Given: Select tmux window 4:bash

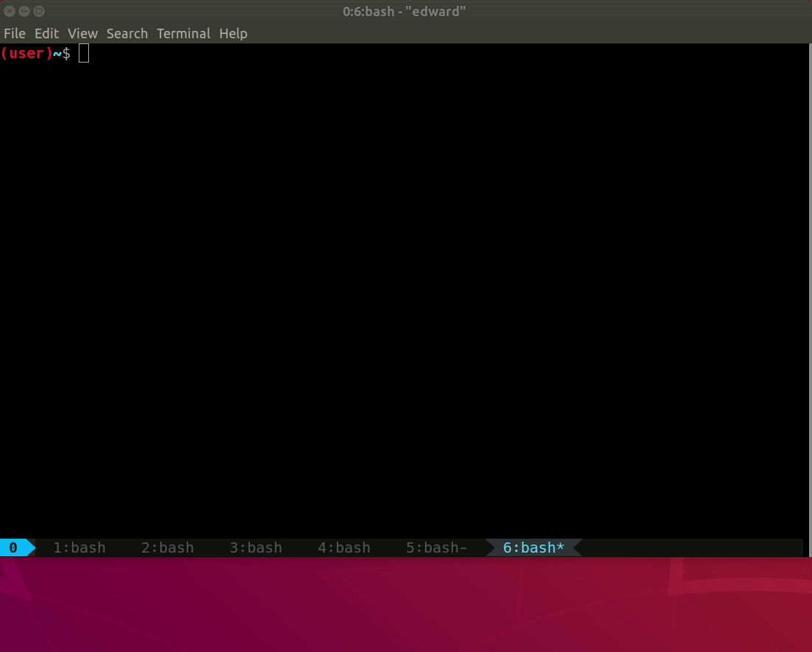Looking at the screenshot, I should (344, 548).
